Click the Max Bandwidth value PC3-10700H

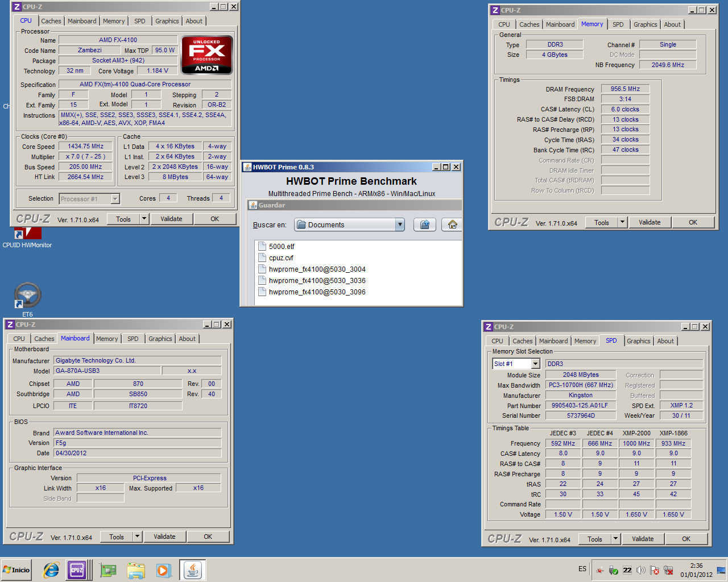click(x=580, y=385)
